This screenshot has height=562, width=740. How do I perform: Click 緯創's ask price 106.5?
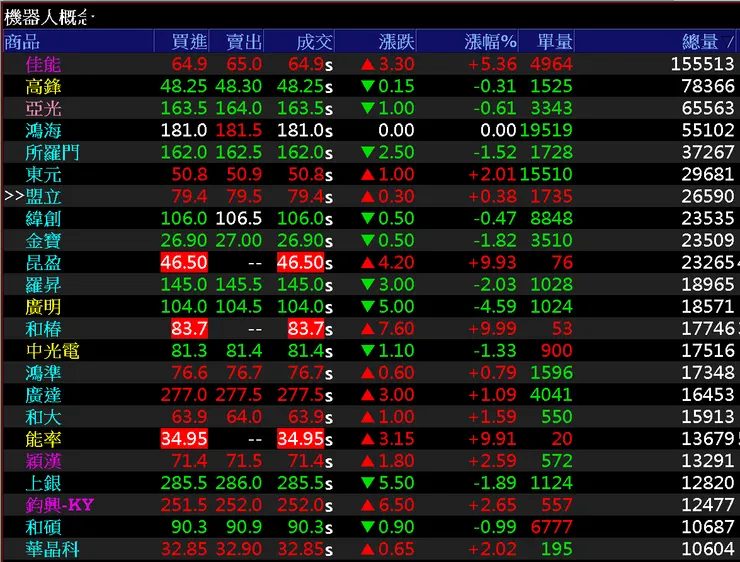click(x=238, y=218)
